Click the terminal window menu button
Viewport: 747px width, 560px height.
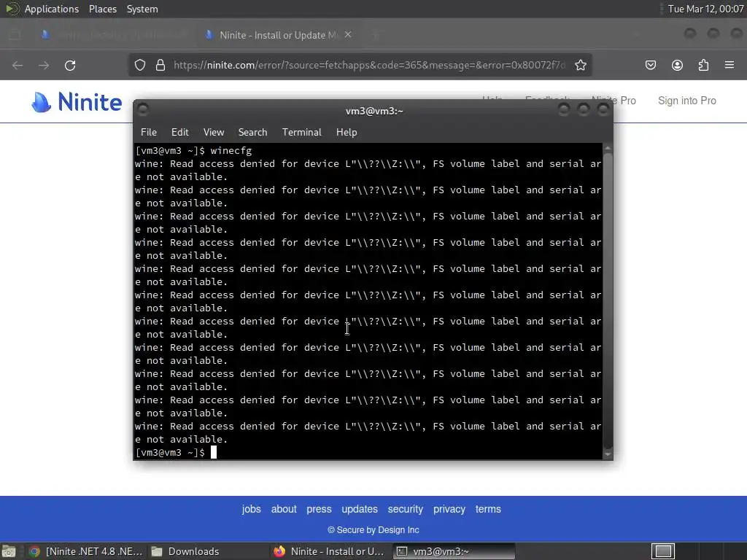[143, 110]
